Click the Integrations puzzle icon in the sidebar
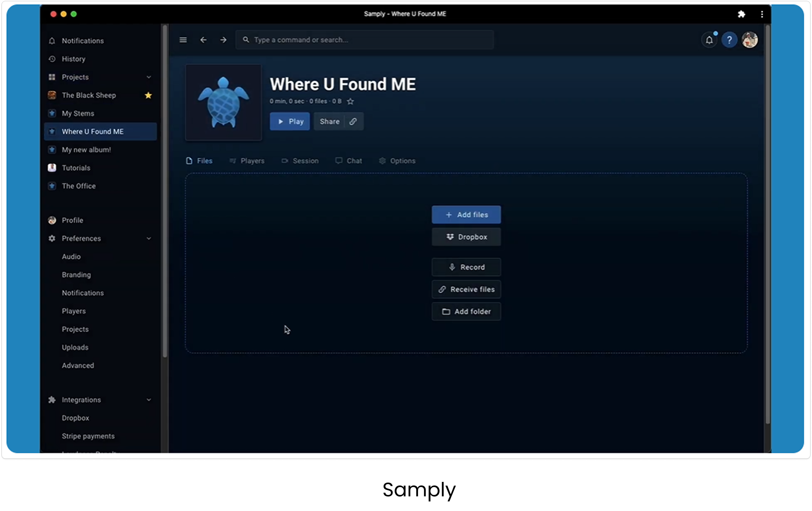812x511 pixels. 52,400
